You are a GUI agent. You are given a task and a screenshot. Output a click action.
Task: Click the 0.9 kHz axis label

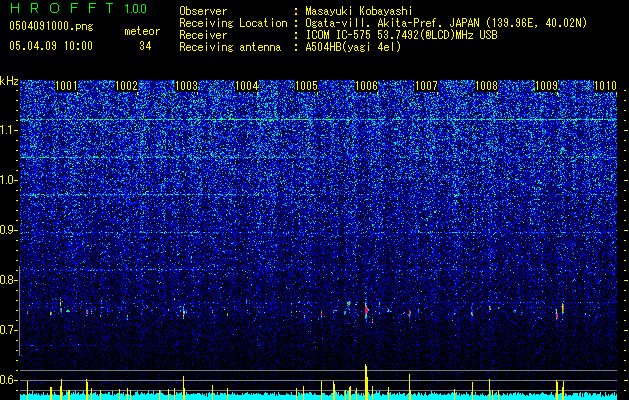coord(8,230)
